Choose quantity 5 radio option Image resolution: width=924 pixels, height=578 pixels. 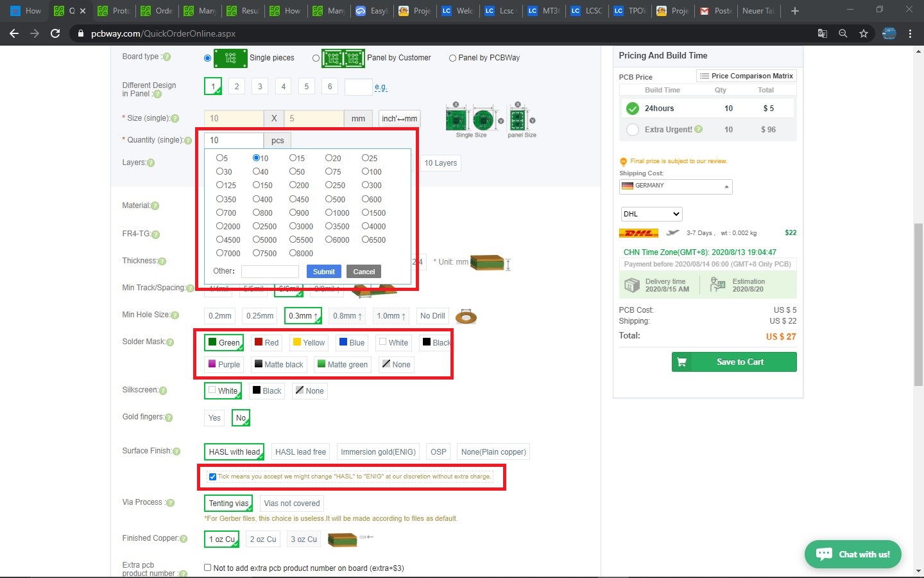tap(220, 158)
